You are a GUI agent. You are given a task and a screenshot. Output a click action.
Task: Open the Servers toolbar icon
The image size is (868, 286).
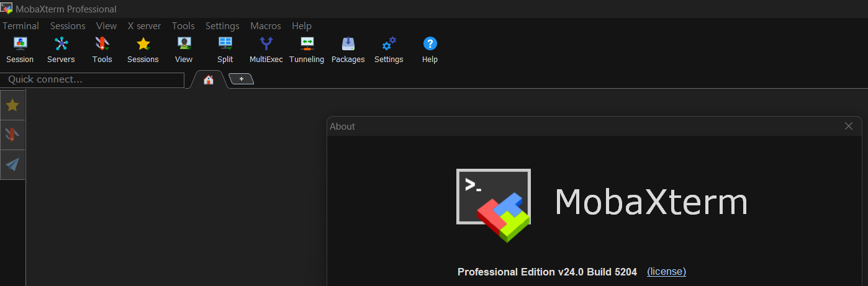pyautogui.click(x=61, y=50)
